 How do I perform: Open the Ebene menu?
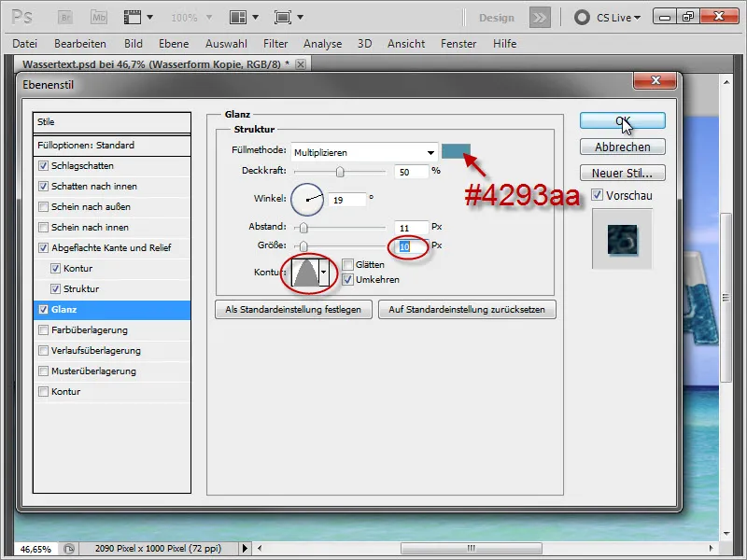point(174,44)
